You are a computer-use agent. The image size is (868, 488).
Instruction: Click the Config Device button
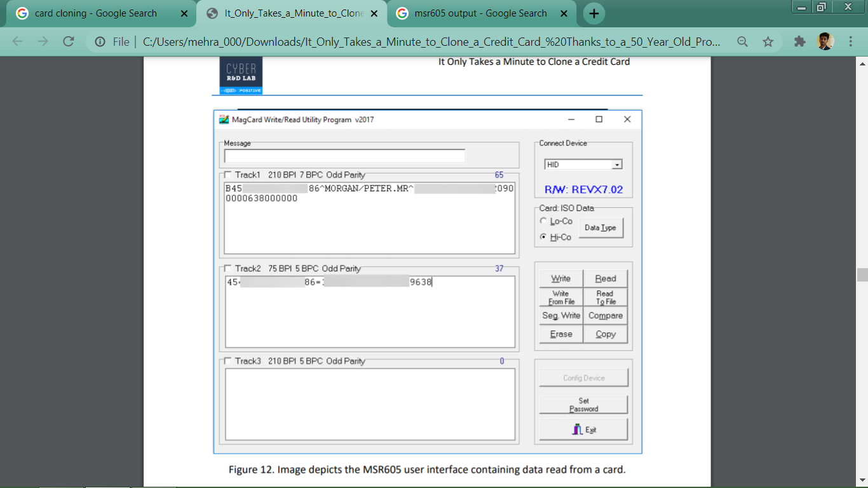(584, 377)
